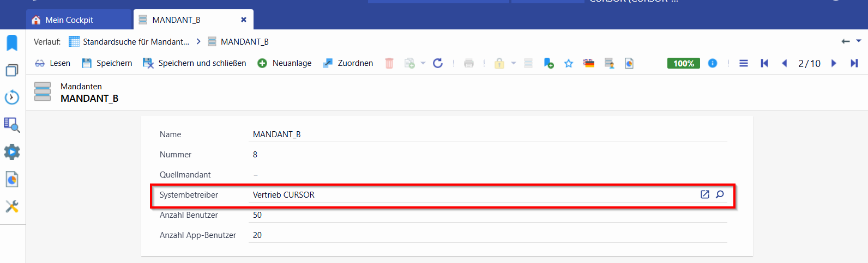Click the refresh arrow icon in toolbar

point(438,63)
